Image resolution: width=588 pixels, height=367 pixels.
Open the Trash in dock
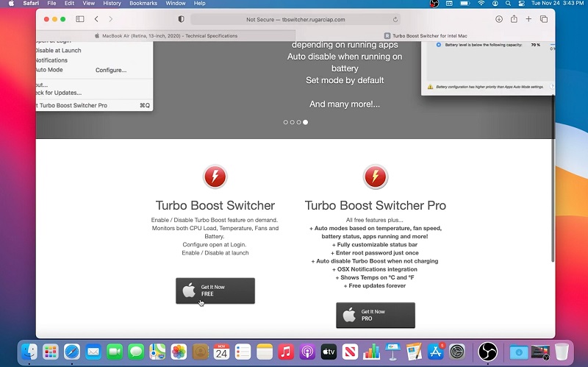tap(562, 352)
